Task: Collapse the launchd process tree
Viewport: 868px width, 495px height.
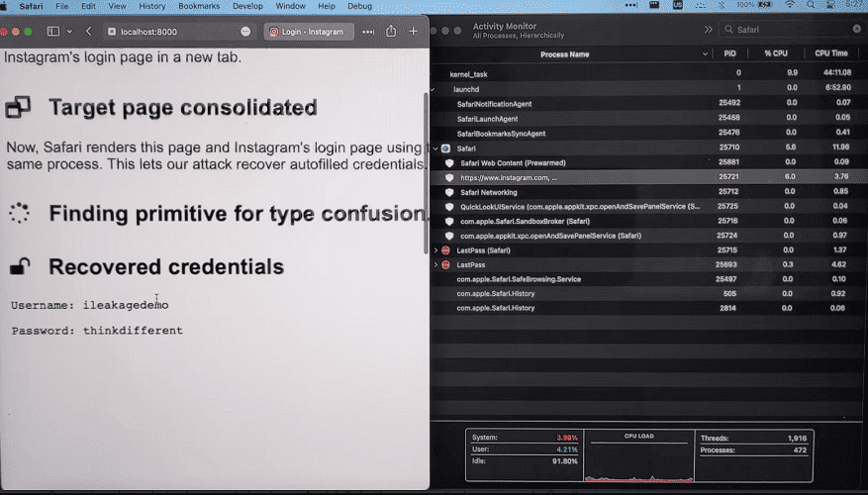Action: pyautogui.click(x=434, y=88)
